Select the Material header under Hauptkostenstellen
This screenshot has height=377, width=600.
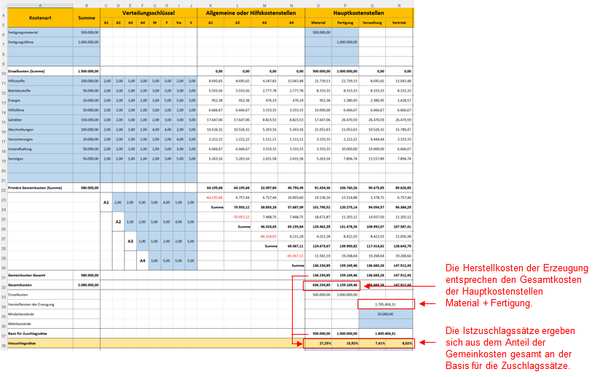click(318, 23)
